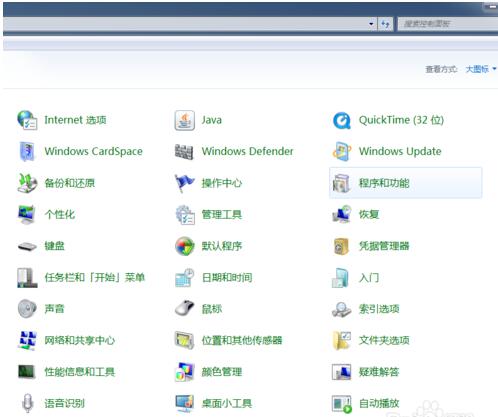
Task: Click the 网络和共享中心 text link
Action: [80, 340]
